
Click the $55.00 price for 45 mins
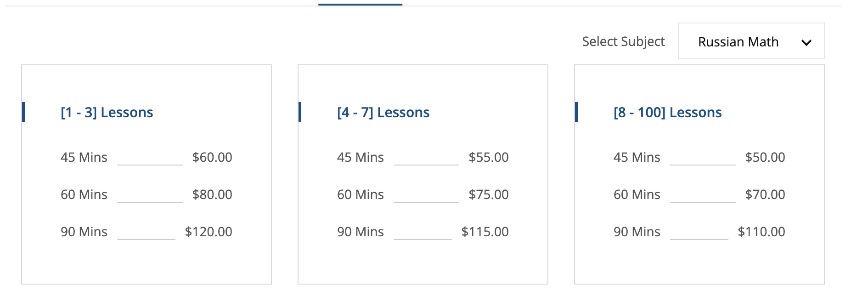[489, 157]
